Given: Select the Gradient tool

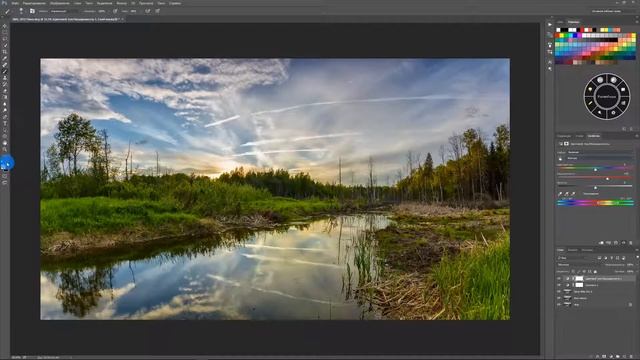Looking at the screenshot, I should [x=4, y=98].
